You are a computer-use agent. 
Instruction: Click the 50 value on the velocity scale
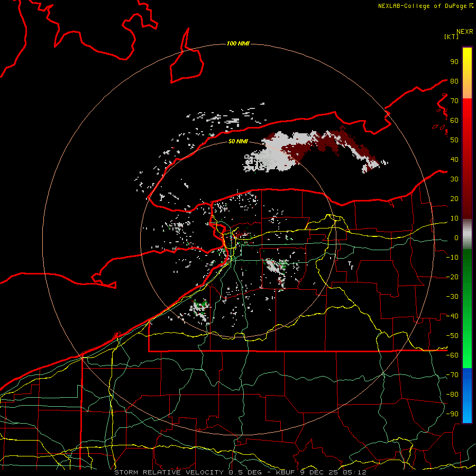(454, 140)
